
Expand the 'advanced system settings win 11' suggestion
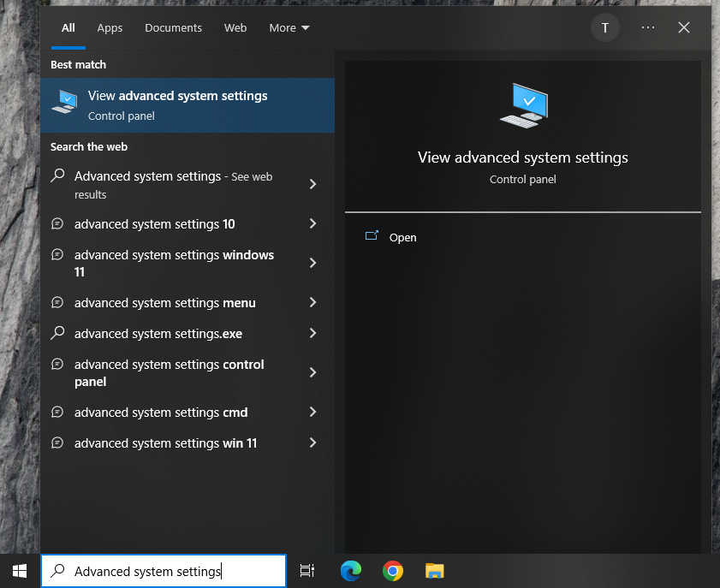tap(312, 443)
